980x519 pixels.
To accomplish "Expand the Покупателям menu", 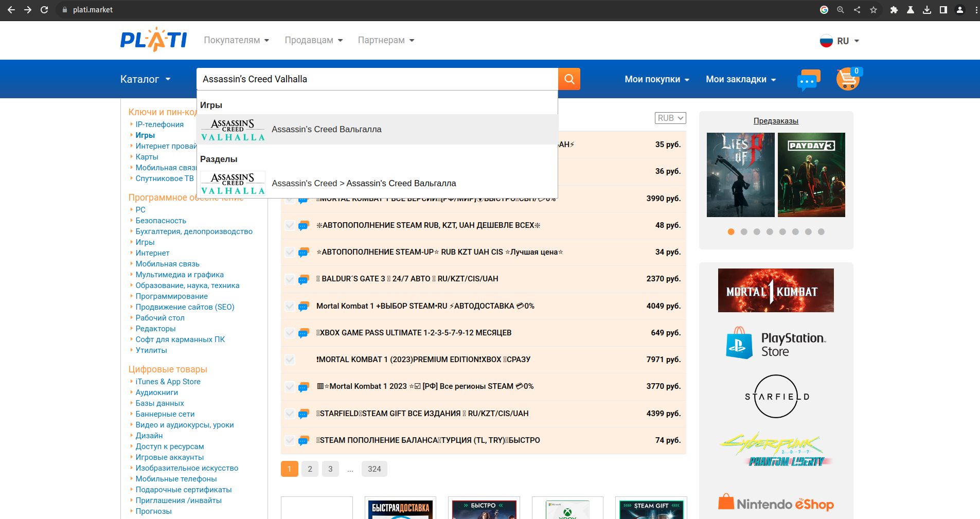I will tap(236, 40).
